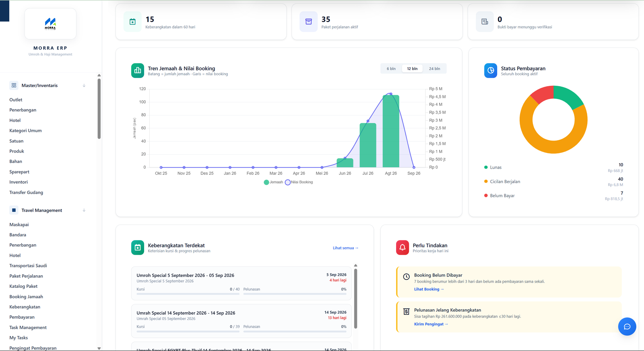Collapse the Master/Inventaris menu section
Screen dimensions: 644x351
pyautogui.click(x=84, y=85)
